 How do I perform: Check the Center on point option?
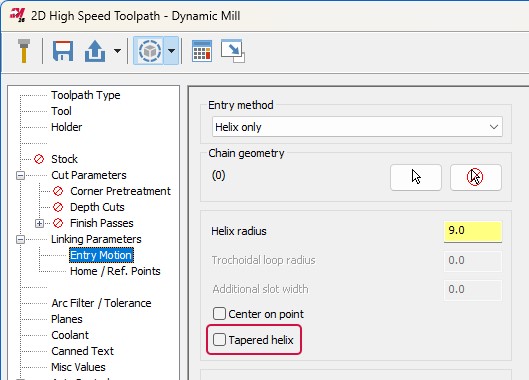click(x=219, y=314)
